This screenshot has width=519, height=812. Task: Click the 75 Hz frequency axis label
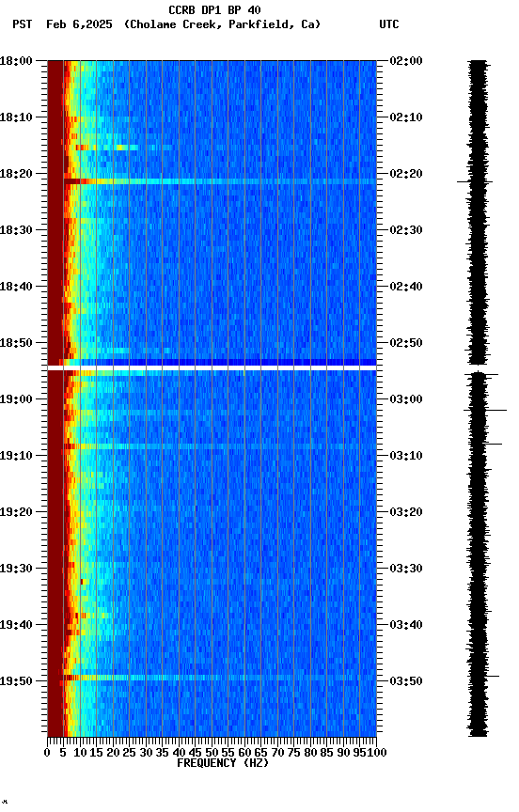click(293, 753)
